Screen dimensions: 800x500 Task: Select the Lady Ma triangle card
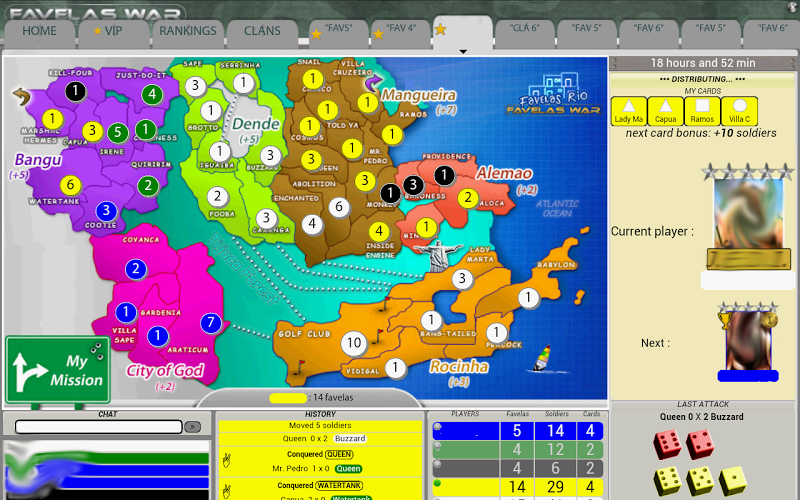click(628, 111)
